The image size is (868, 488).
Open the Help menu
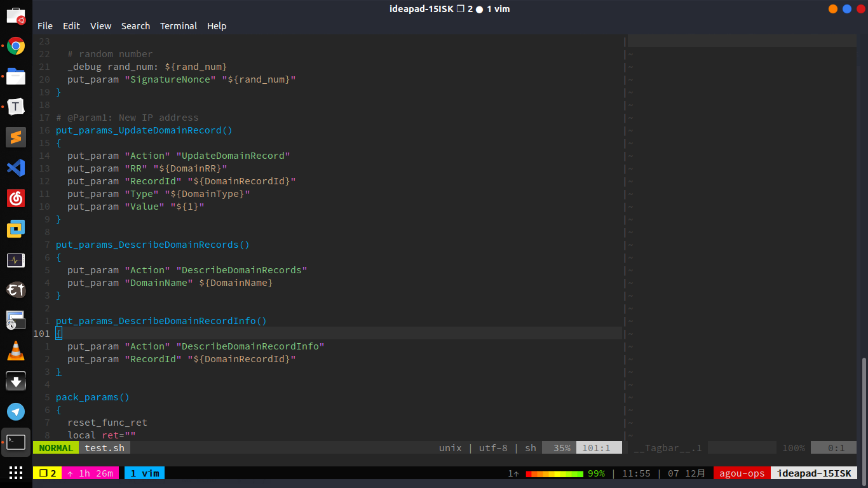217,26
